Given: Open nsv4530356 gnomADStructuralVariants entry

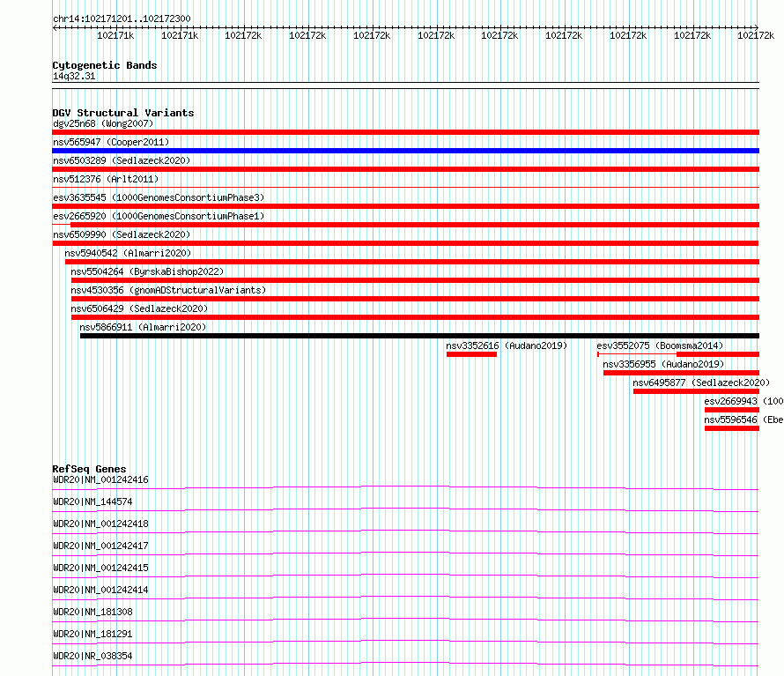Looking at the screenshot, I should 168,290.
